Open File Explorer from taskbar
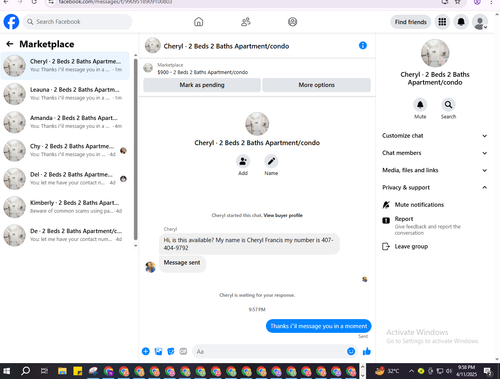Viewport: 500px width, 379px height. tap(62, 371)
